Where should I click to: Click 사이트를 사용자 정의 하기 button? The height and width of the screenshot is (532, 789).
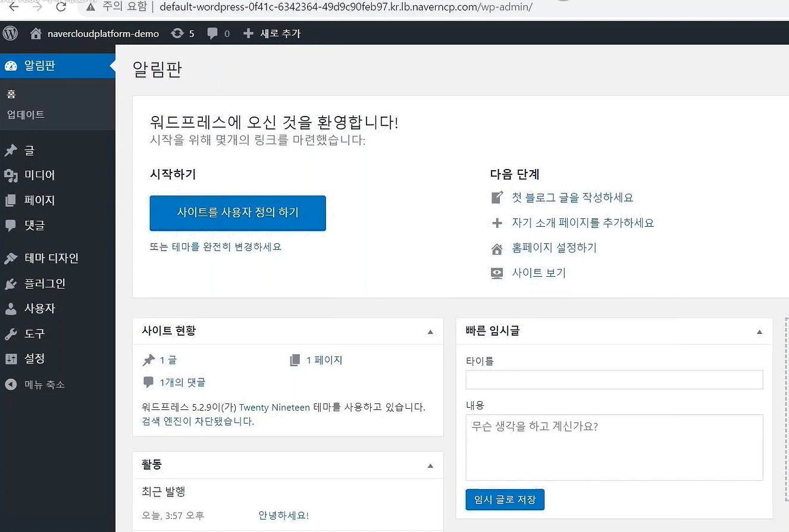(237, 212)
